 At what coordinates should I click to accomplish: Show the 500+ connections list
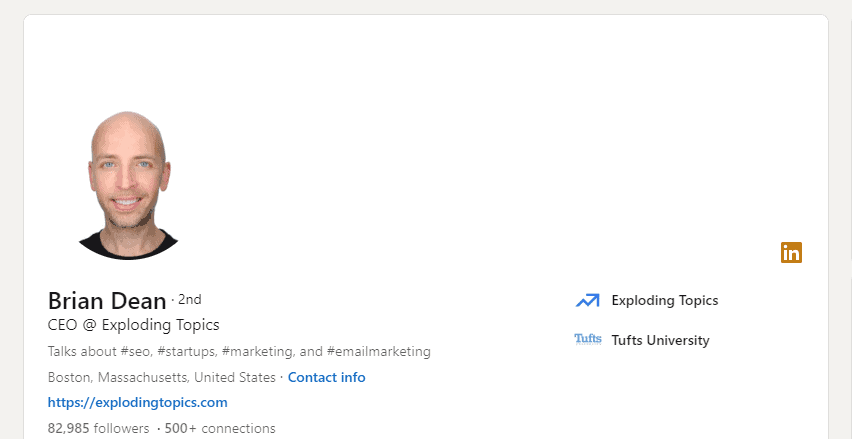(x=220, y=428)
